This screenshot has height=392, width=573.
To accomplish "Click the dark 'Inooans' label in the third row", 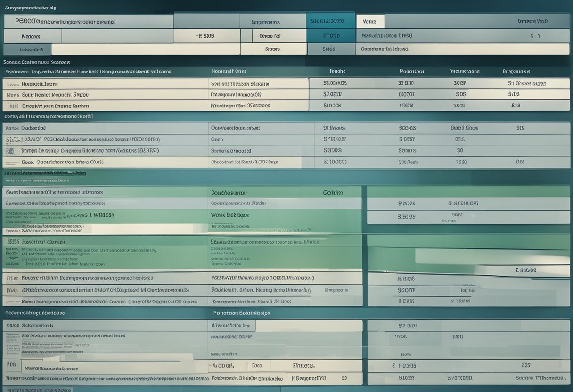I will point(27,49).
